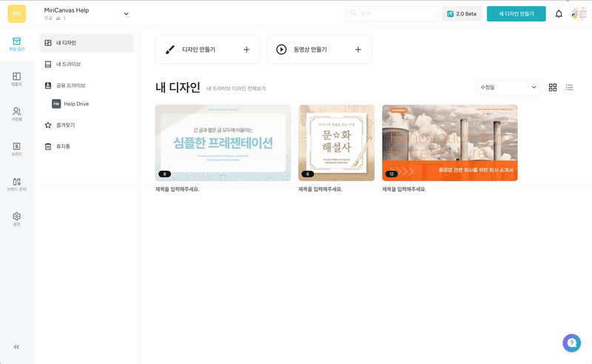Viewport: 592px width, 364px height.
Task: Click the 2.0 Beta button
Action: (462, 14)
